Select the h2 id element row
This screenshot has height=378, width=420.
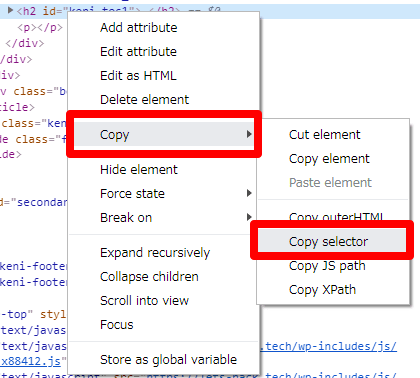(x=210, y=11)
